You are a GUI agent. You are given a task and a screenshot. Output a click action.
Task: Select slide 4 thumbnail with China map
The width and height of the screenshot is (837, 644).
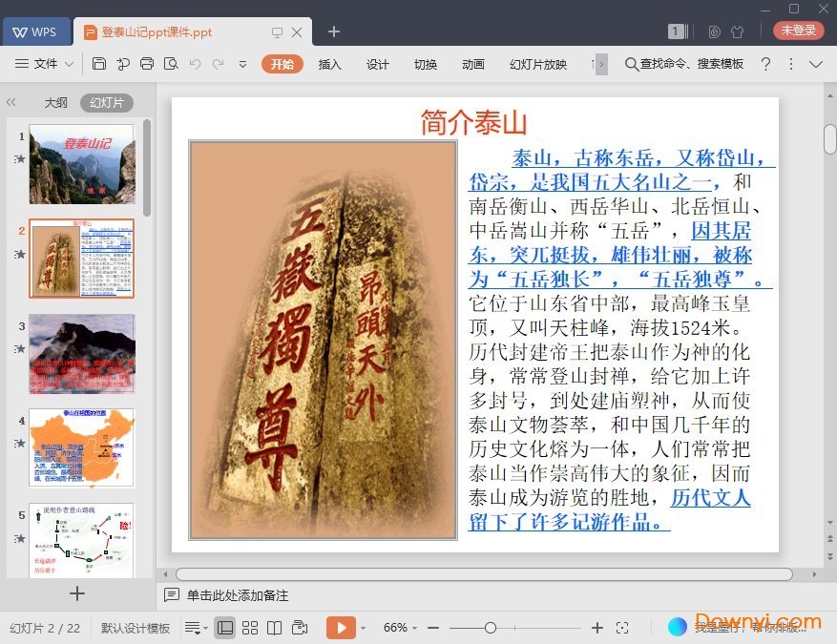82,448
